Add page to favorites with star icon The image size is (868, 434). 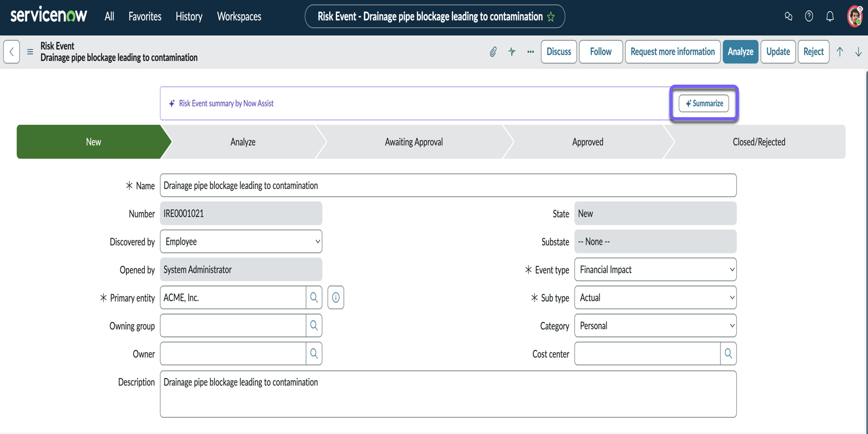551,17
